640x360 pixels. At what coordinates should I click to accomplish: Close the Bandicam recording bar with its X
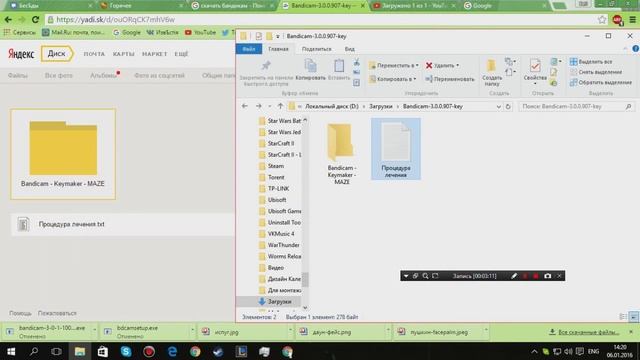[x=559, y=276]
